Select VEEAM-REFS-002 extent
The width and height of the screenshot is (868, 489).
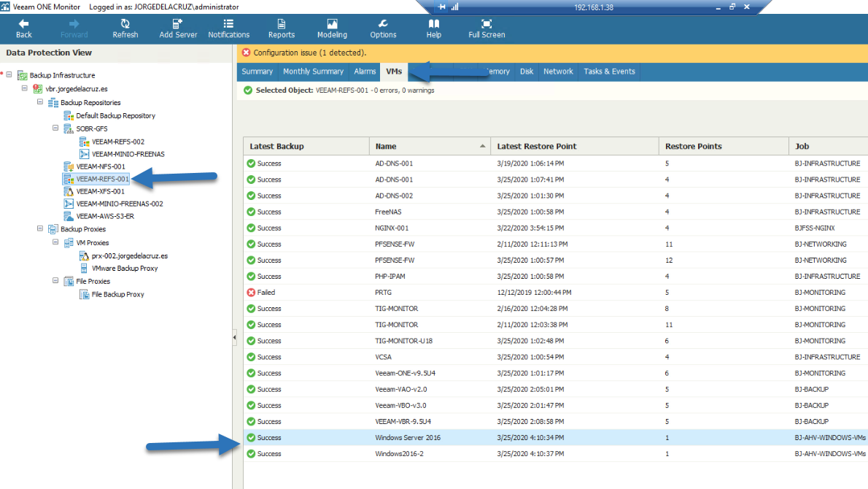118,142
